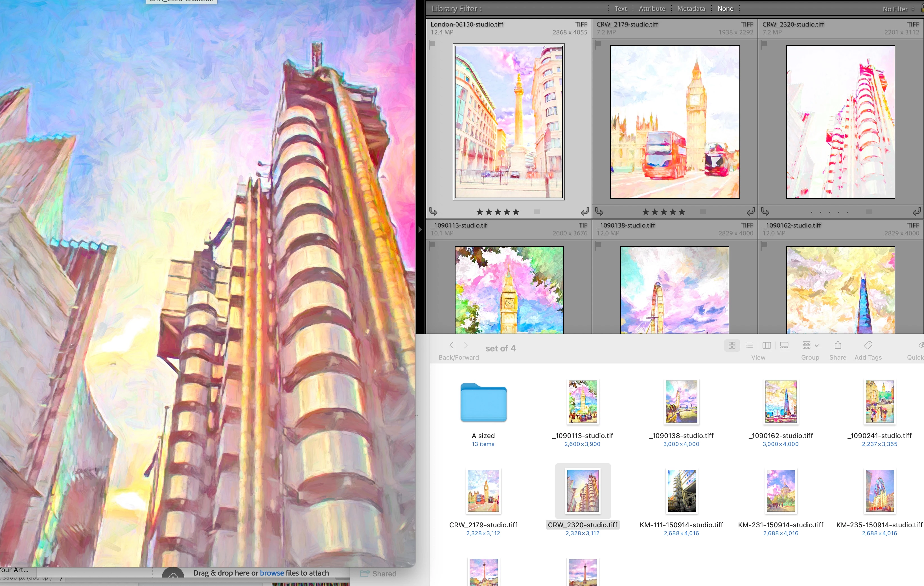This screenshot has width=924, height=586.
Task: Rotate CRW_2179-studio.tiff counterclockwise
Action: tap(599, 211)
